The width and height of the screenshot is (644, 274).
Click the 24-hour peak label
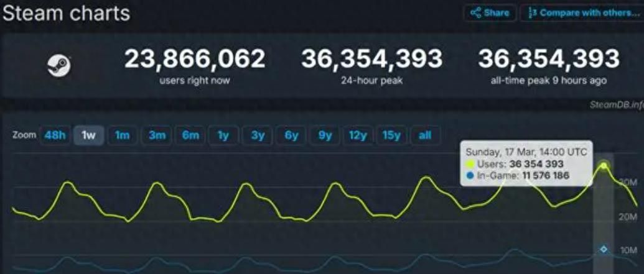(371, 81)
